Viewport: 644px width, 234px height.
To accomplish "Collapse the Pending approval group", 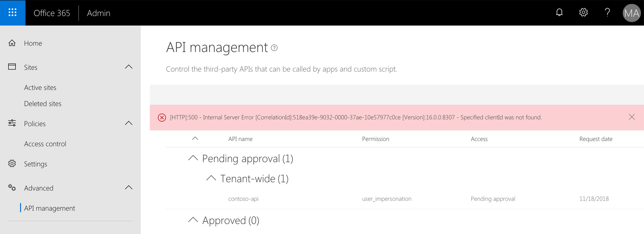I will coord(193,158).
